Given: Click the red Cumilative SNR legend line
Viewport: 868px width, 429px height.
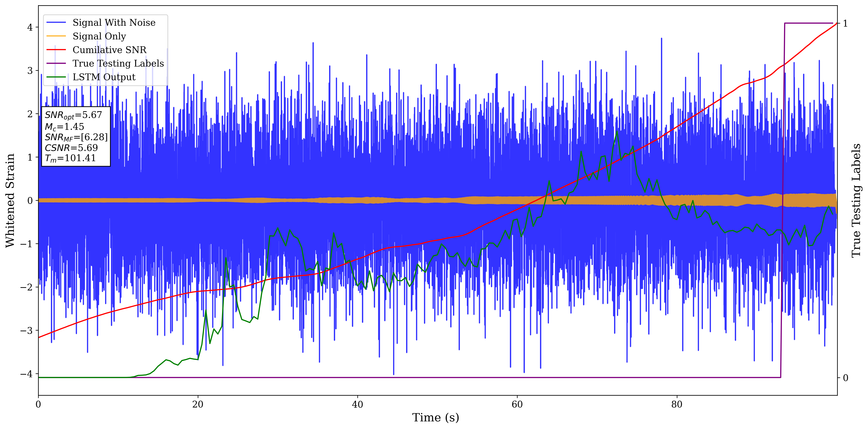Looking at the screenshot, I should [56, 50].
